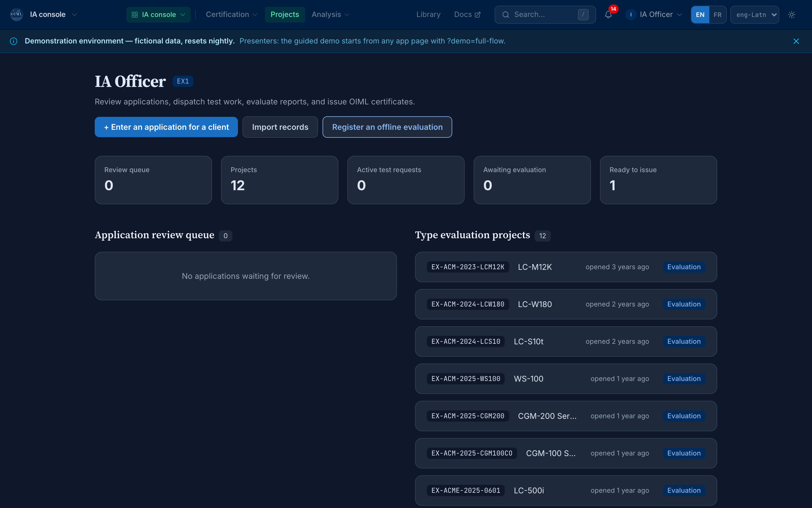812x508 pixels.
Task: Open the Projects tab
Action: 284,15
